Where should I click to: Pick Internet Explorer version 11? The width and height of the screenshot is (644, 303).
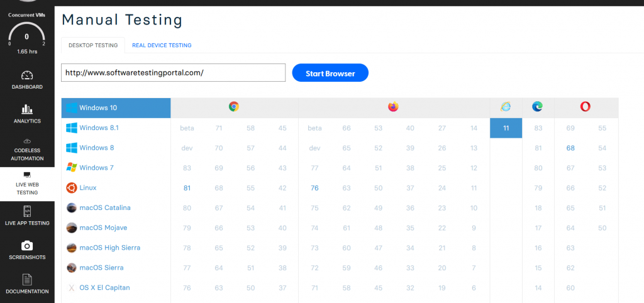[x=506, y=128]
